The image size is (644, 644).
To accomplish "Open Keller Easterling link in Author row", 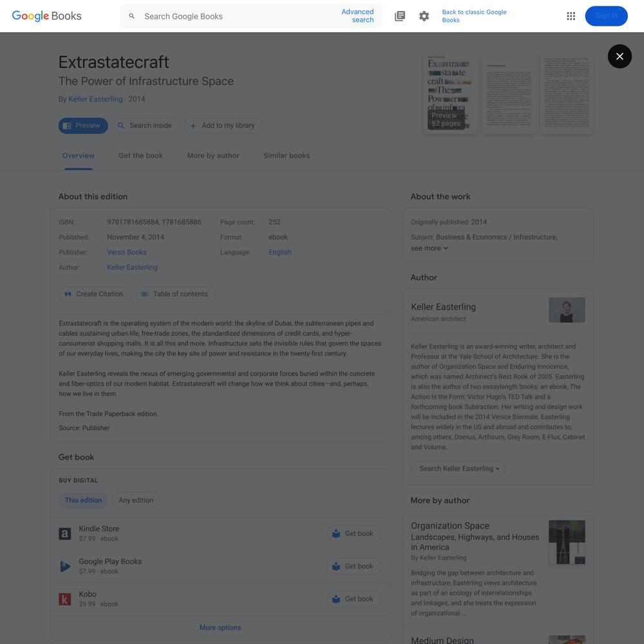I will point(132,267).
